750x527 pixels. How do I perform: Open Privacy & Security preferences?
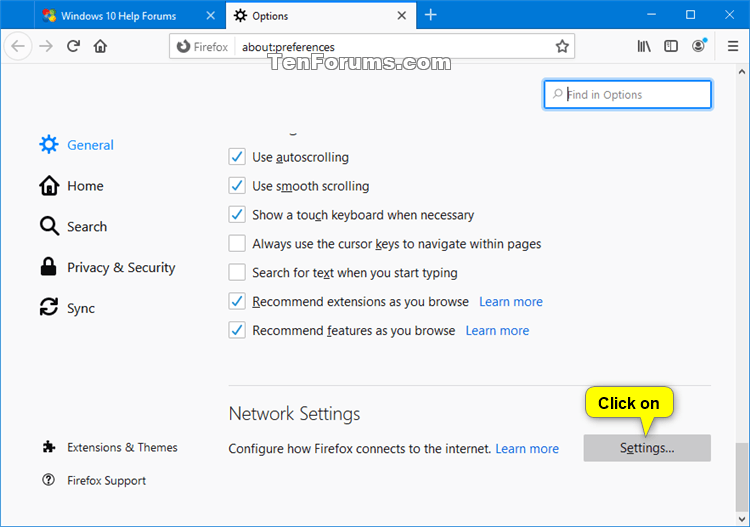coord(107,267)
